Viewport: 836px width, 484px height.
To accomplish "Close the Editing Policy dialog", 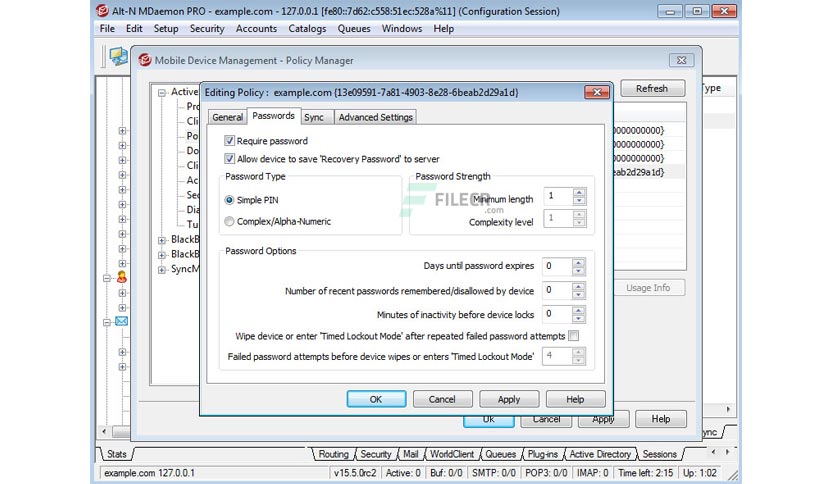I will pyautogui.click(x=597, y=92).
